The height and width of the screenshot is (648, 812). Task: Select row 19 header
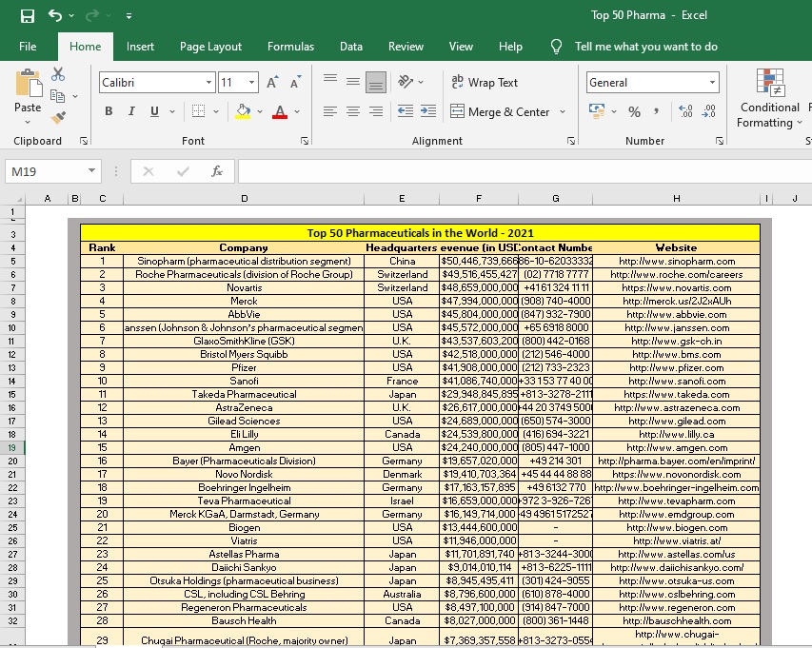(12, 447)
